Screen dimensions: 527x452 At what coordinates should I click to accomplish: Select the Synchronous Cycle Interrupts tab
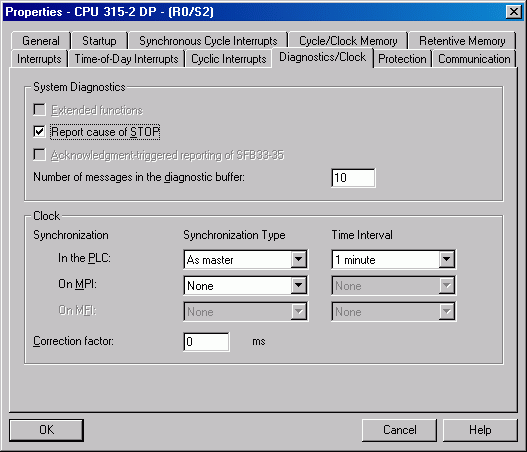(208, 41)
